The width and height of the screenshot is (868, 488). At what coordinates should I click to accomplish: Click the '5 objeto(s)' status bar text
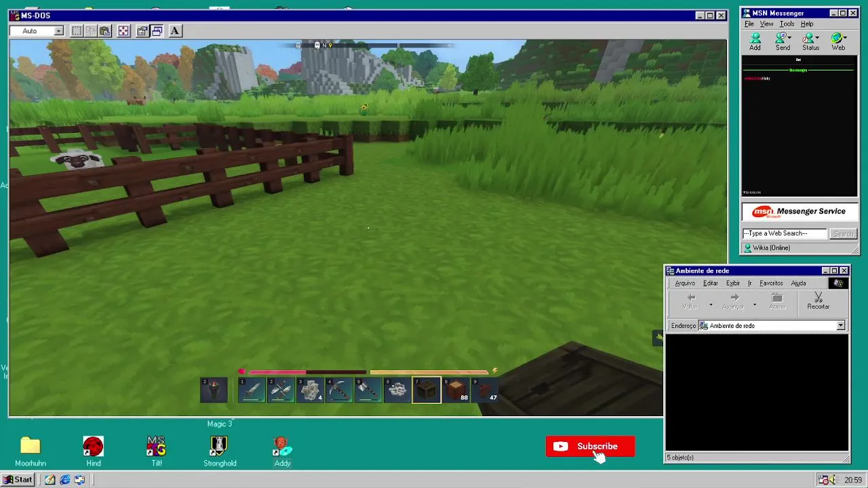pyautogui.click(x=679, y=457)
